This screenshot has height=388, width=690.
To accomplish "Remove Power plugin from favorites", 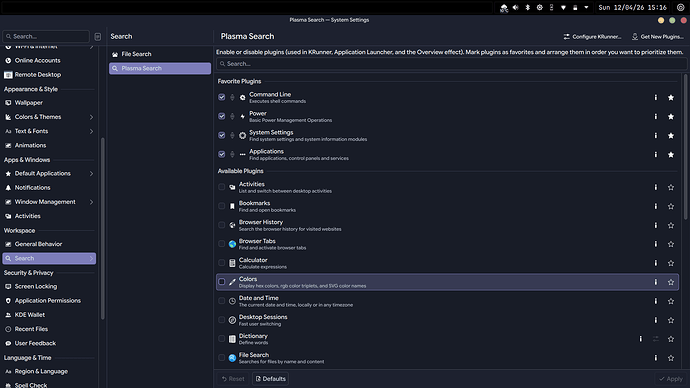I will pyautogui.click(x=671, y=116).
